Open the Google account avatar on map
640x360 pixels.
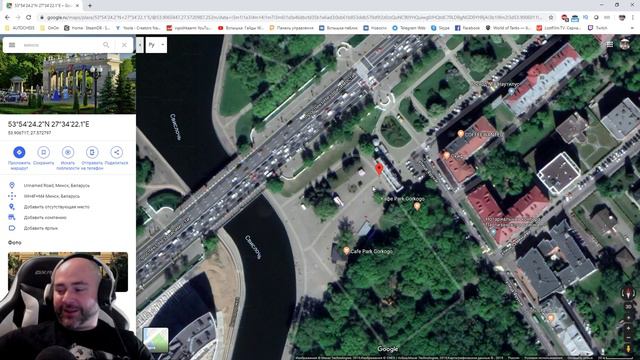[x=625, y=44]
